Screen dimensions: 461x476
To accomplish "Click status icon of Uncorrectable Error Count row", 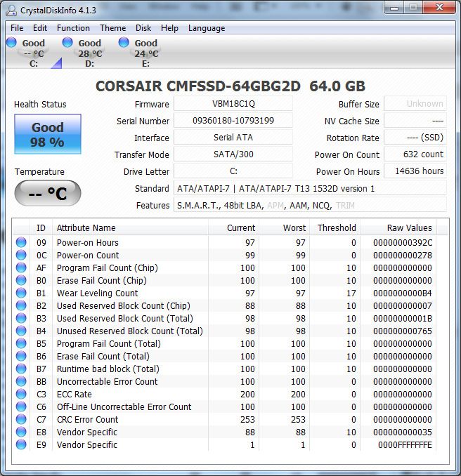I will point(21,381).
